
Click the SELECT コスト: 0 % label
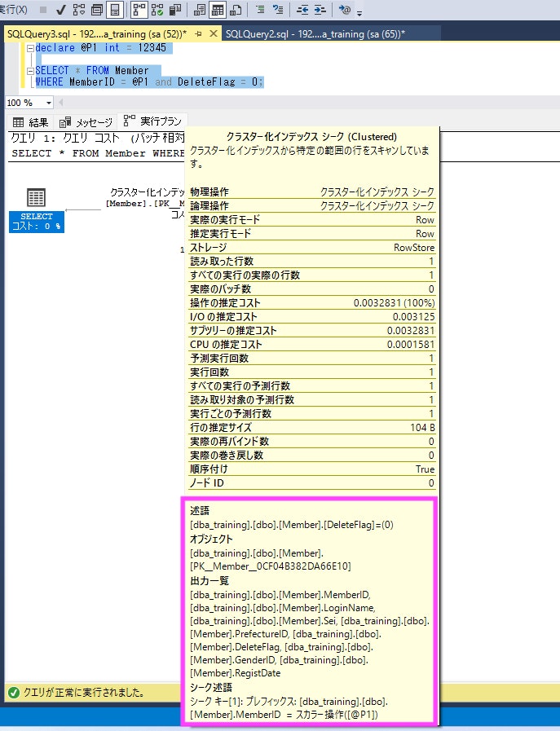pos(37,222)
